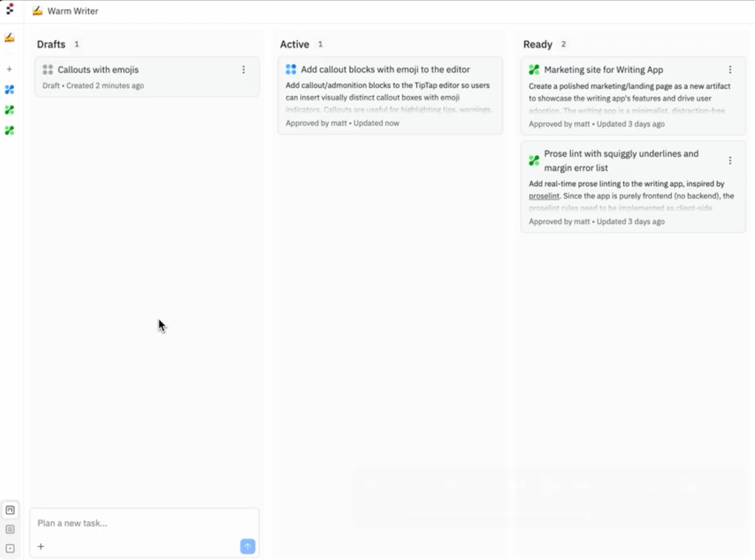
Task: Click the attachment plus in task composer
Action: click(x=41, y=546)
